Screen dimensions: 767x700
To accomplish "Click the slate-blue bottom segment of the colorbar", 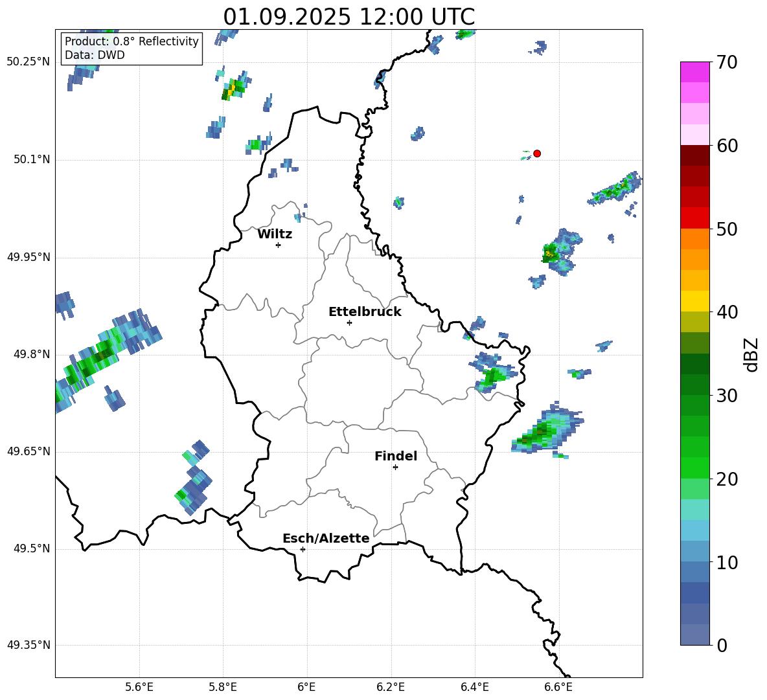I will (694, 635).
